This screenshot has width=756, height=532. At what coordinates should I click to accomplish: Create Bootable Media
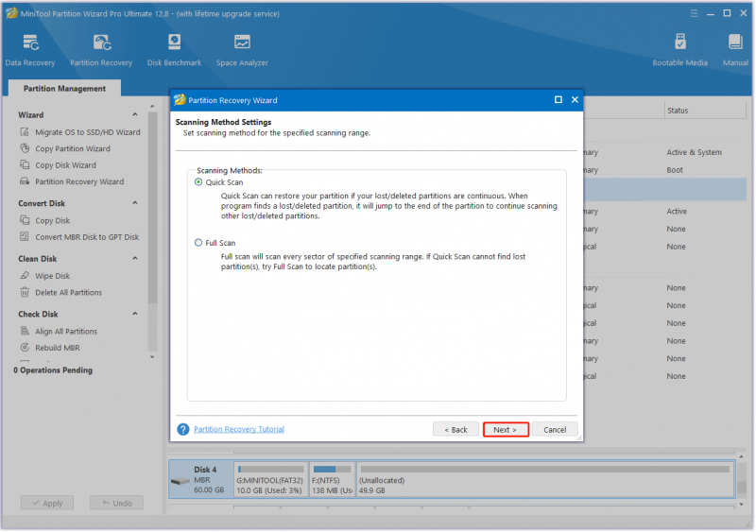click(x=679, y=50)
